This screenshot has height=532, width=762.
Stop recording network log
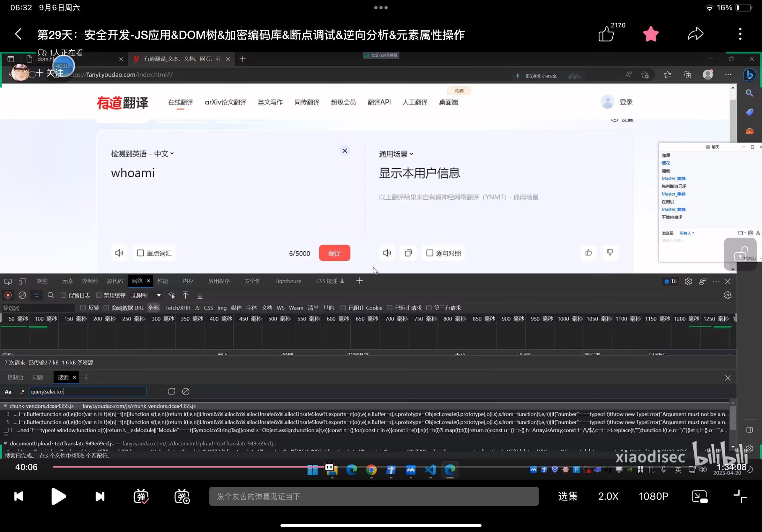[8, 295]
